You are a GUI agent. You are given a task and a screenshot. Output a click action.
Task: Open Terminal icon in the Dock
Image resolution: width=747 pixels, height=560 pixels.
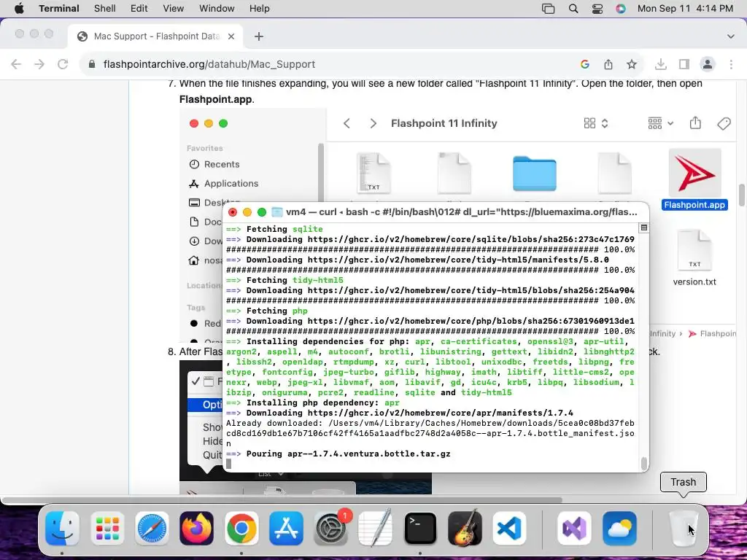[x=421, y=528]
